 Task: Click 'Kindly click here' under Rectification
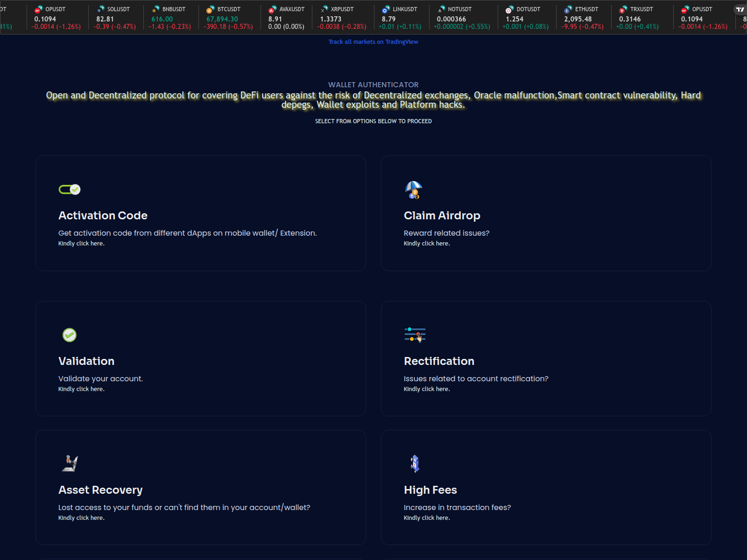[427, 389]
